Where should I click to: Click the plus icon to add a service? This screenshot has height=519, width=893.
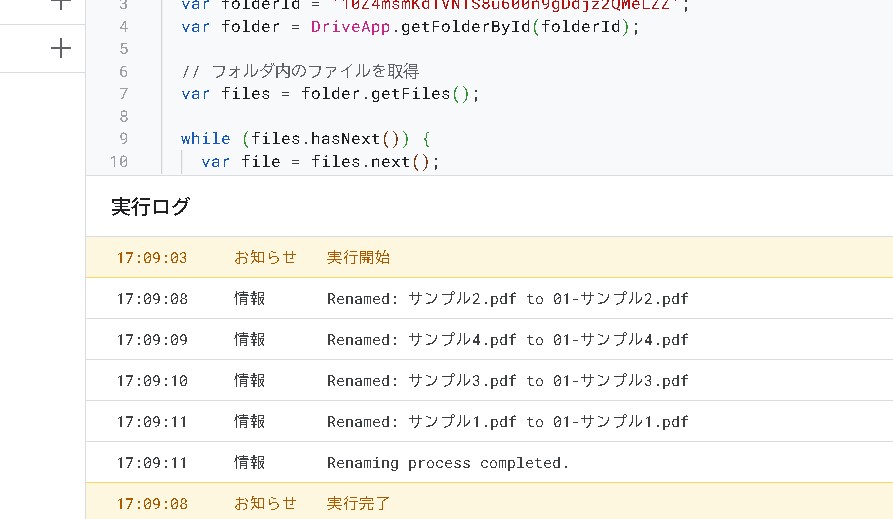click(x=61, y=48)
